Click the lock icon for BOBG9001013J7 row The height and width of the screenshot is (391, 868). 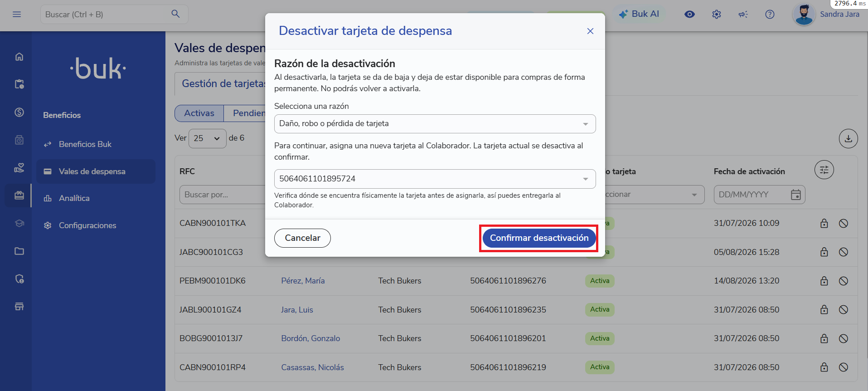coord(824,338)
